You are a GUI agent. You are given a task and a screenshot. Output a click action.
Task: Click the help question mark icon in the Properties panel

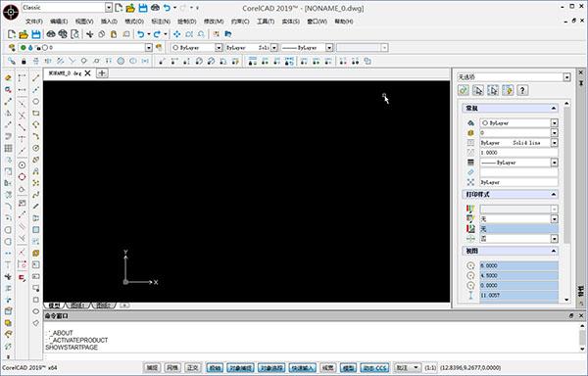click(x=522, y=90)
